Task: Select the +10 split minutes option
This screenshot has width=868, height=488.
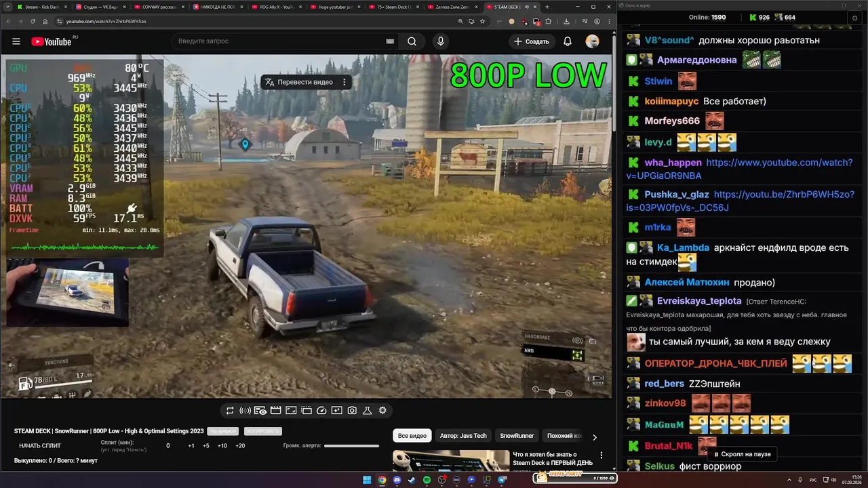Action: pyautogui.click(x=222, y=445)
